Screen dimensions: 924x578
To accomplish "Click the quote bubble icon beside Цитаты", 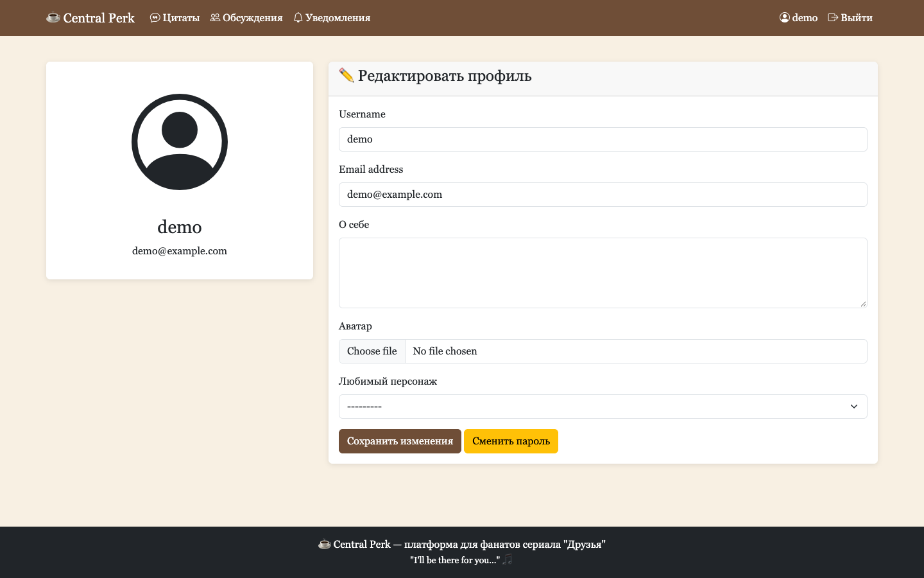I will tap(155, 18).
